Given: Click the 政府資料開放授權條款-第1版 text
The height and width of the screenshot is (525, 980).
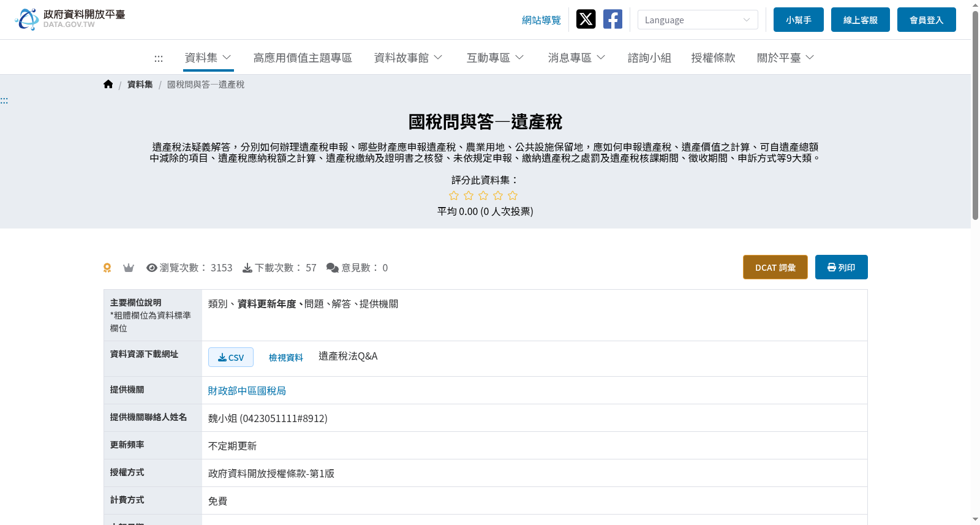Looking at the screenshot, I should click(271, 474).
